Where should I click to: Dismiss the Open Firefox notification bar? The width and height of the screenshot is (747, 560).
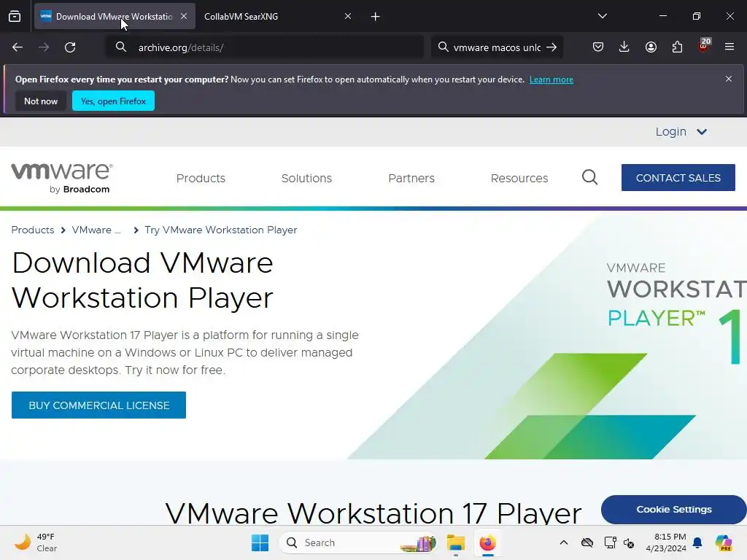coord(729,79)
